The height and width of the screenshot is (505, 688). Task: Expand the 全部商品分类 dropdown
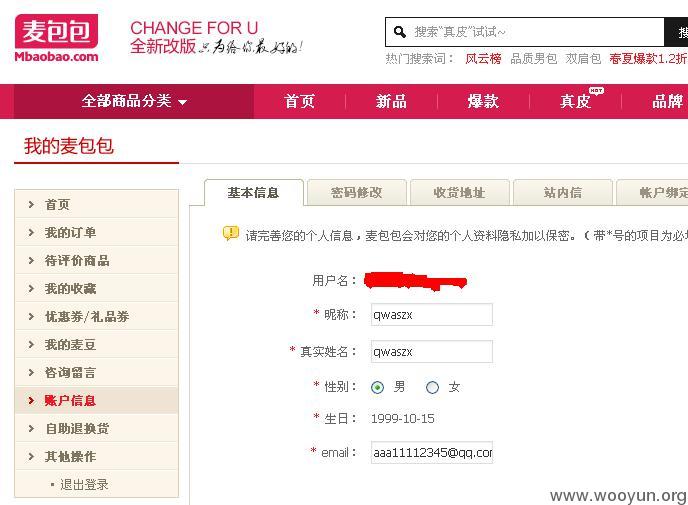point(134,101)
